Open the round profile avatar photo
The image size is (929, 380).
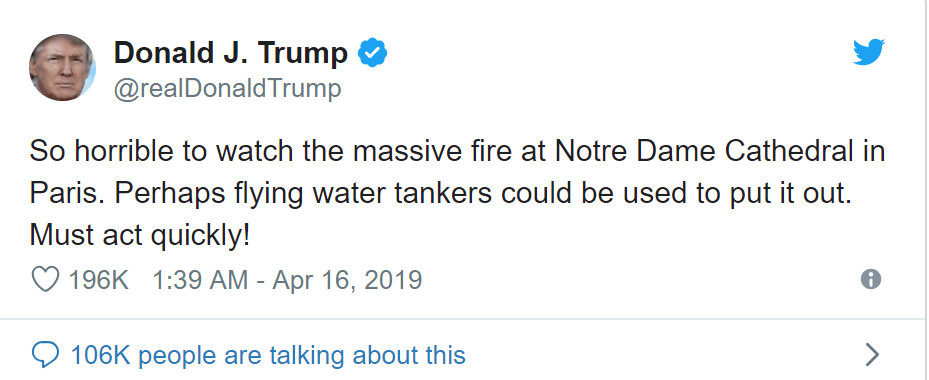[x=62, y=67]
